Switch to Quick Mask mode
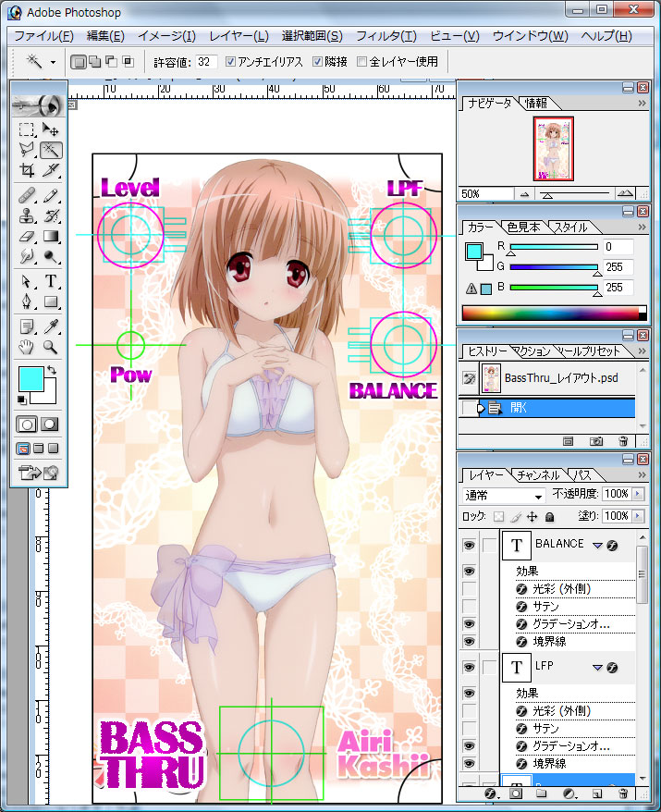Screen dimensions: 661x812 tap(50, 424)
